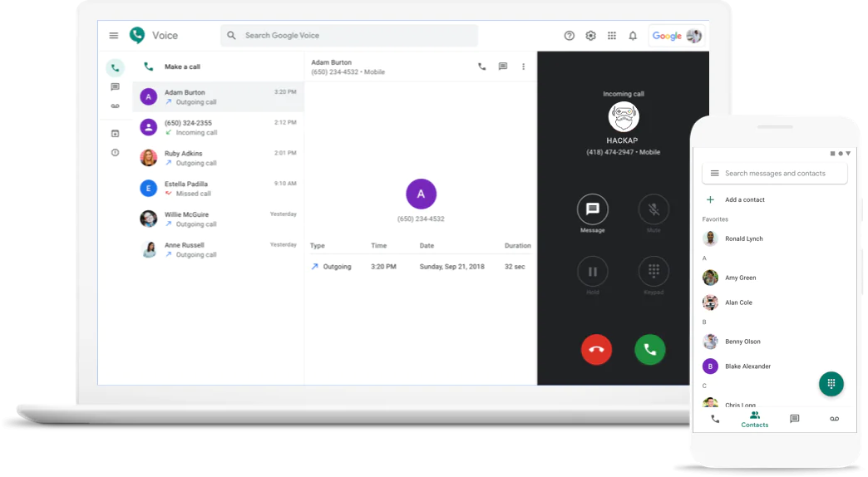Select the Adam Burton call entry
Image resolution: width=868 pixels, height=477 pixels.
[218, 97]
